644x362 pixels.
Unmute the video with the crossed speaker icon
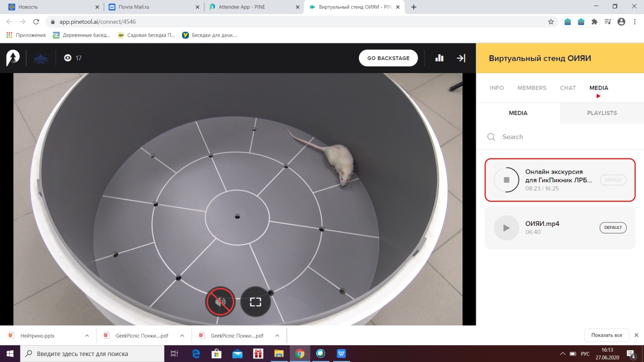tap(220, 302)
